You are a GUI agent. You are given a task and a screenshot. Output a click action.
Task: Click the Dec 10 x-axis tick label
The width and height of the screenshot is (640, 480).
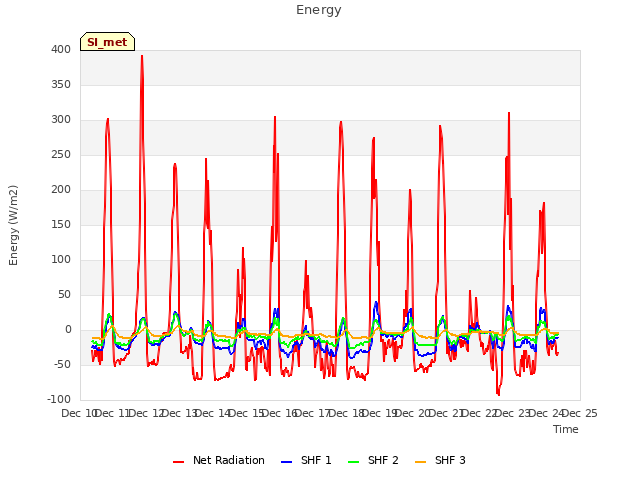point(78,414)
